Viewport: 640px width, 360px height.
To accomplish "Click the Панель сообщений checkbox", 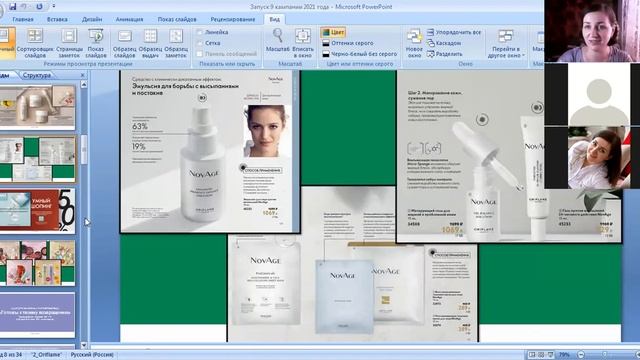I will coord(200,54).
